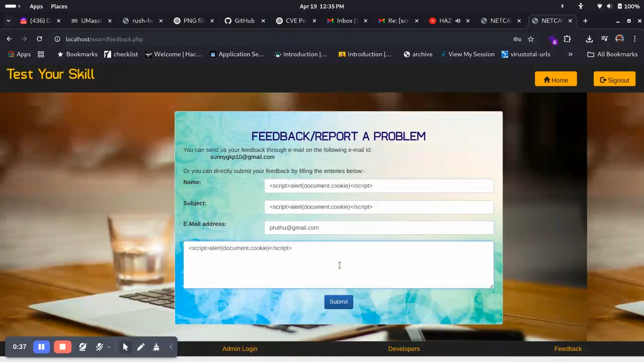The image size is (644, 362).
Task: Pause the screen recording
Action: pos(41,347)
